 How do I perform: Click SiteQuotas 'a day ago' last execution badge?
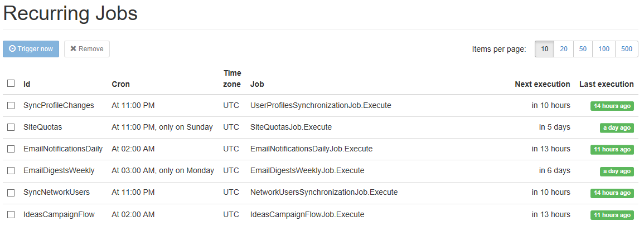[x=617, y=127]
